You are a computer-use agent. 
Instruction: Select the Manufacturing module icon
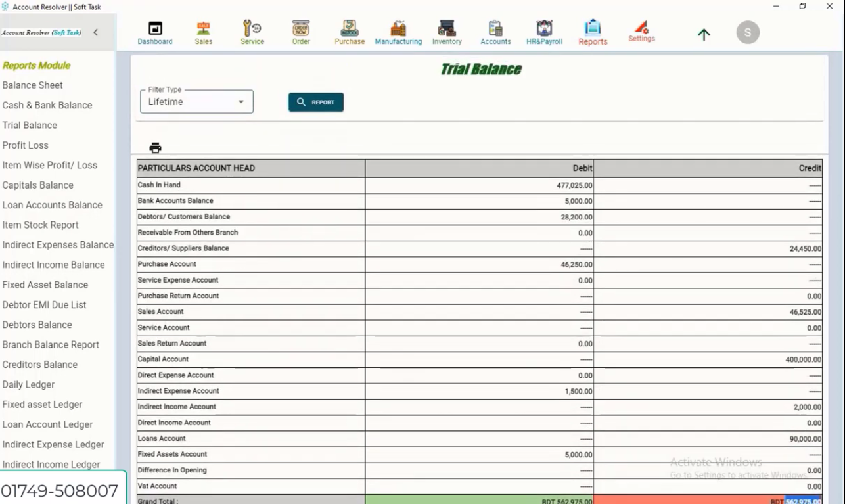click(x=398, y=31)
